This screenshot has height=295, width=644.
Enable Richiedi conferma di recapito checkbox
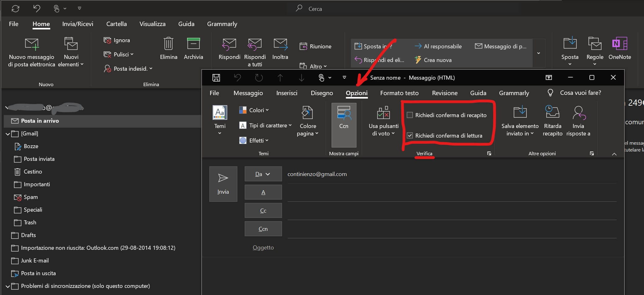click(410, 115)
